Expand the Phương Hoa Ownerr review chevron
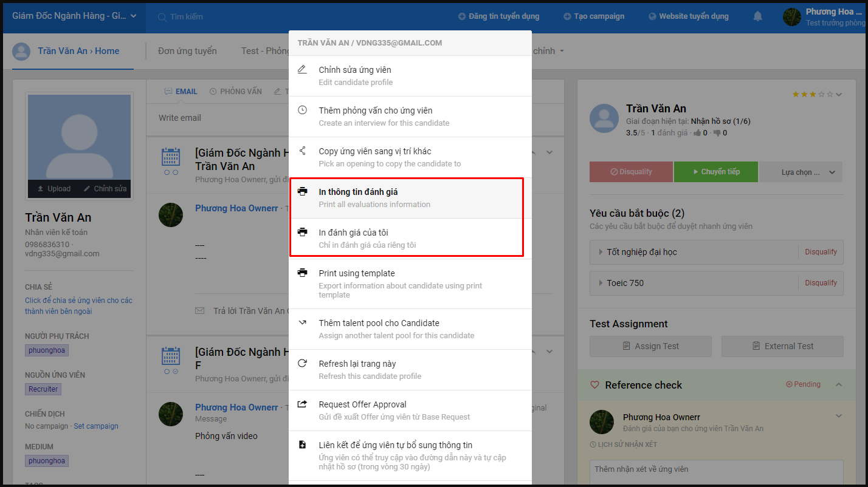 839,416
